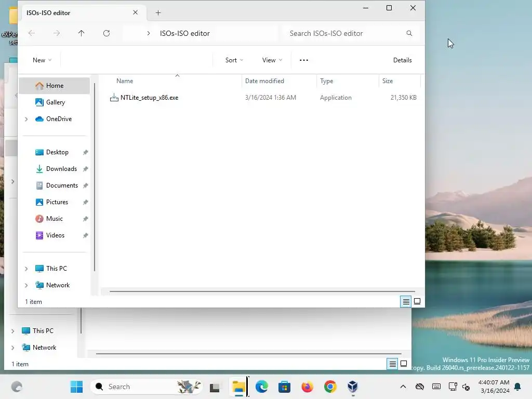Click the taskbar Search box
The width and height of the screenshot is (532, 399).
click(x=147, y=387)
